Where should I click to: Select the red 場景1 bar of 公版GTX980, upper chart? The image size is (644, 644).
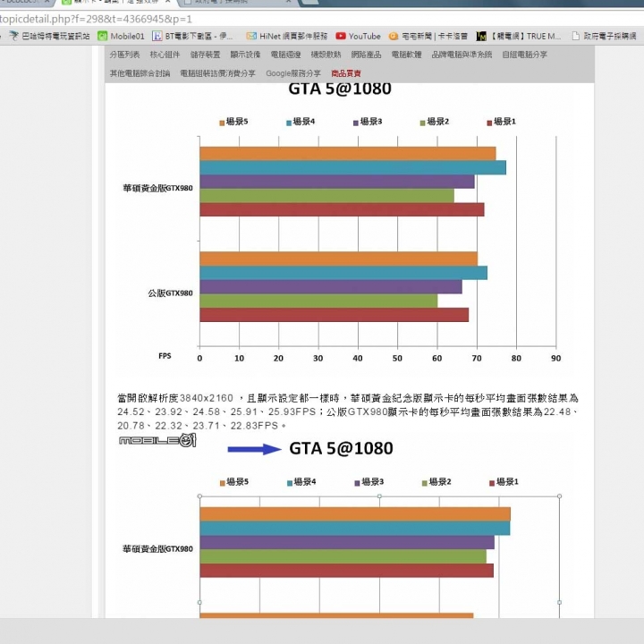coord(335,315)
